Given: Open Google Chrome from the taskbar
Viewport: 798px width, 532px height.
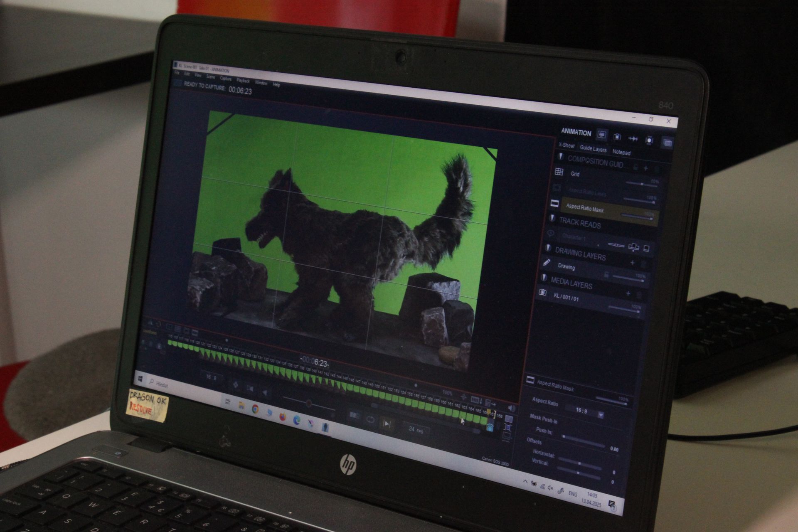Looking at the screenshot, I should point(255,409).
